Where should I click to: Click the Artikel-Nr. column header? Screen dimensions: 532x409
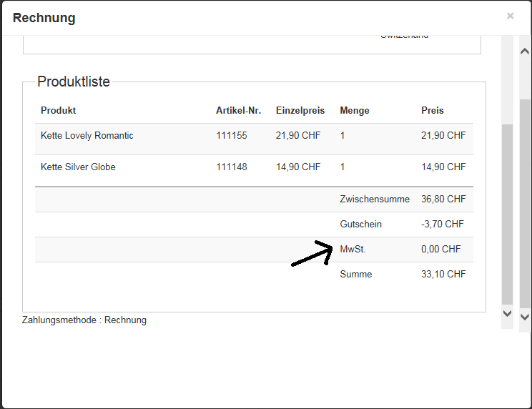[239, 111]
